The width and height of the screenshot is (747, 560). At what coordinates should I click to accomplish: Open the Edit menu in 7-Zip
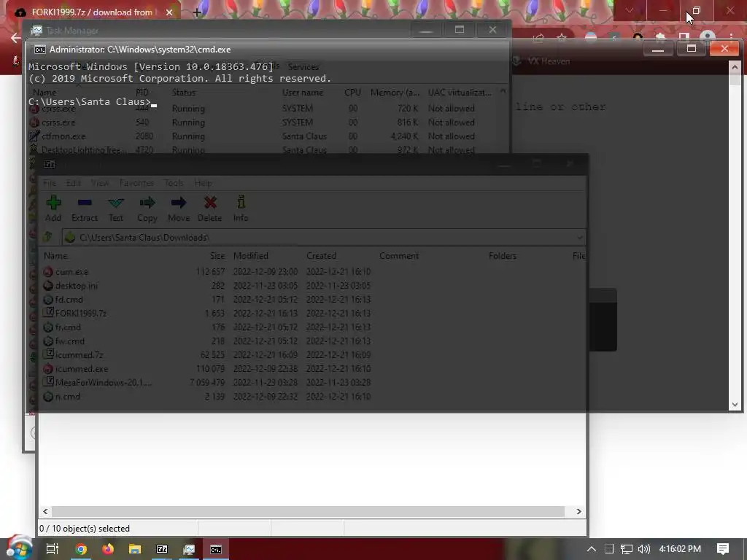click(x=73, y=183)
